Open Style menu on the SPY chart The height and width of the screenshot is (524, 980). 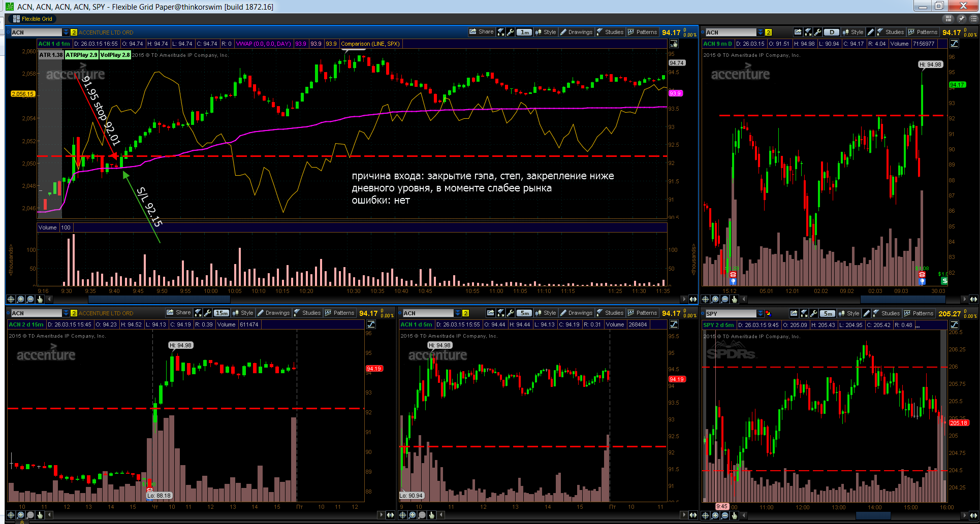pos(848,313)
